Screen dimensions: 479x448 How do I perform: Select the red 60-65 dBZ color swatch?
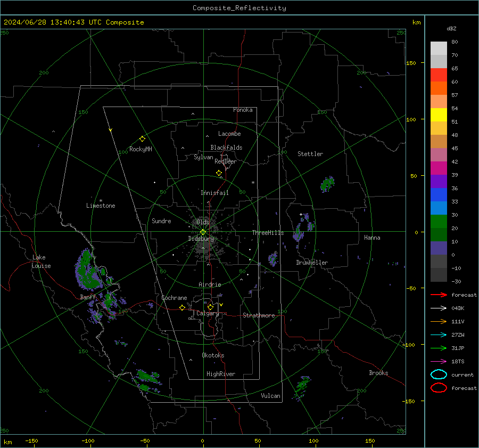pos(439,75)
